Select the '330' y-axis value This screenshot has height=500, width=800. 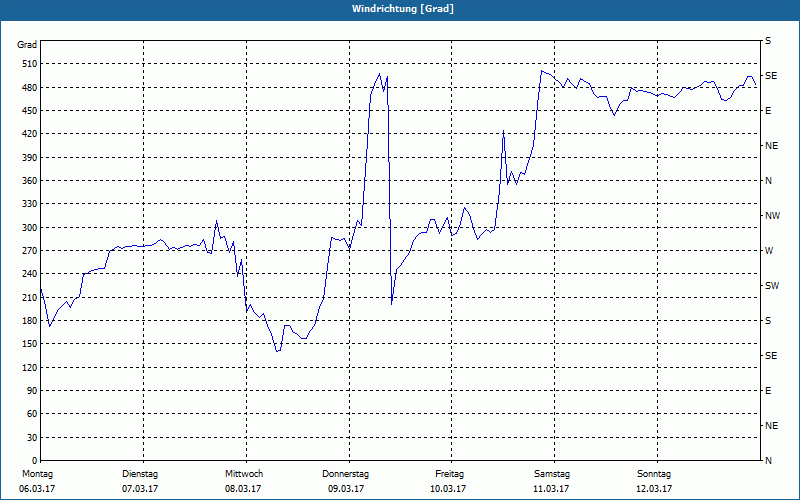coord(30,204)
